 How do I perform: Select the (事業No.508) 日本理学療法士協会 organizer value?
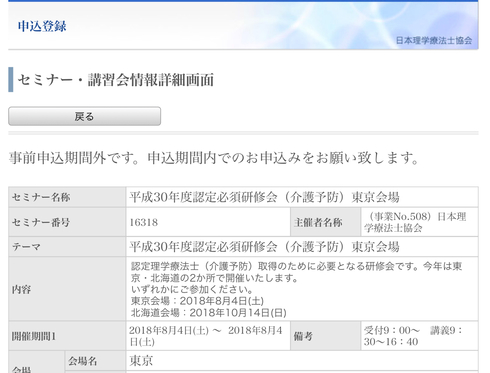pyautogui.click(x=415, y=222)
